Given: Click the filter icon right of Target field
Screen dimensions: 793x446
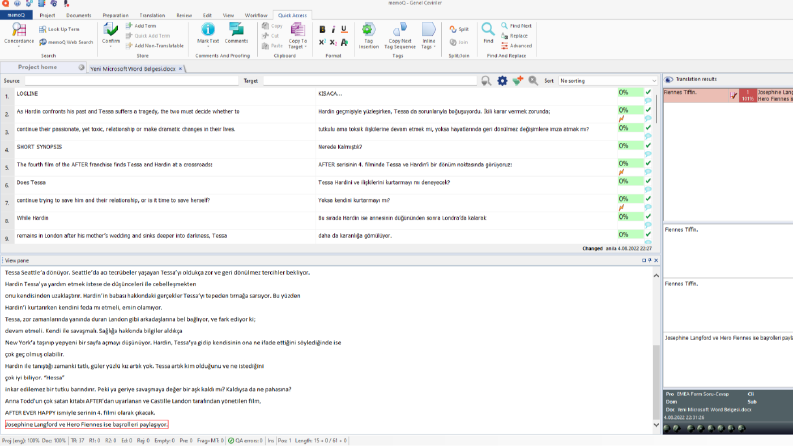Looking at the screenshot, I should [486, 81].
